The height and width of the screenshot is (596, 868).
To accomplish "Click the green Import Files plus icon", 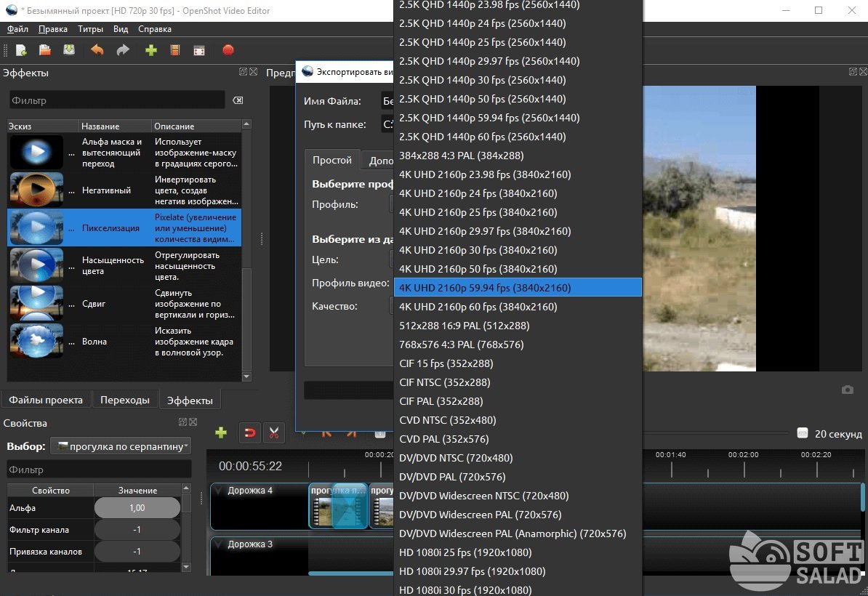I will 151,50.
